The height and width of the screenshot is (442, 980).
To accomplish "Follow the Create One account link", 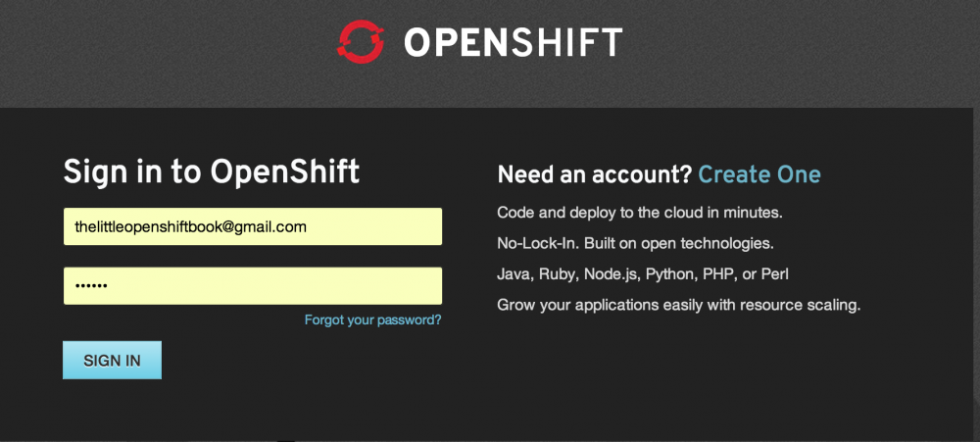I will 759,174.
